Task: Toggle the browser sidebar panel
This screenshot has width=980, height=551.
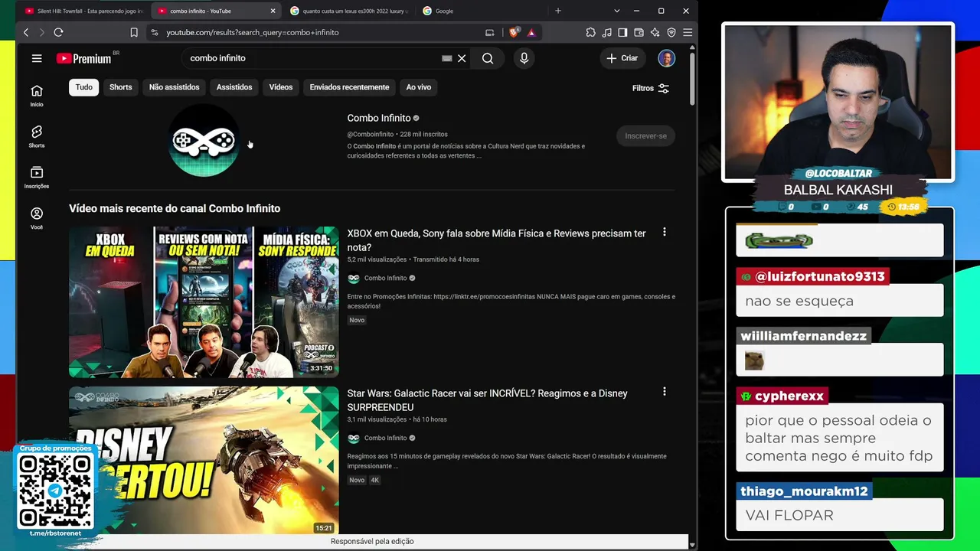Action: pyautogui.click(x=622, y=32)
